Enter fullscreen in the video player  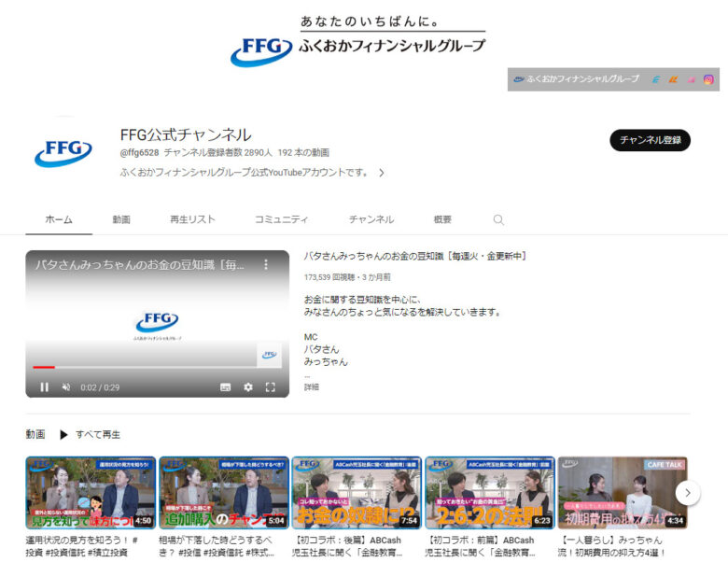pyautogui.click(x=271, y=386)
